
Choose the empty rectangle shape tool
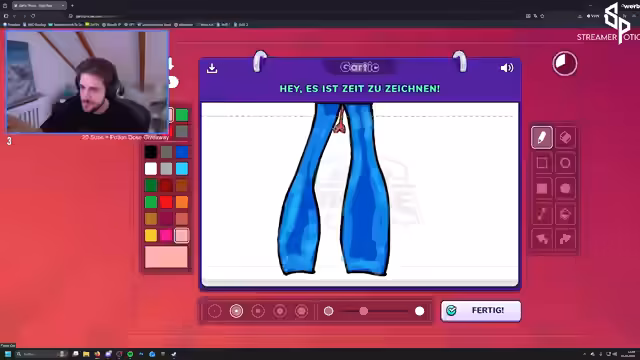pos(542,163)
